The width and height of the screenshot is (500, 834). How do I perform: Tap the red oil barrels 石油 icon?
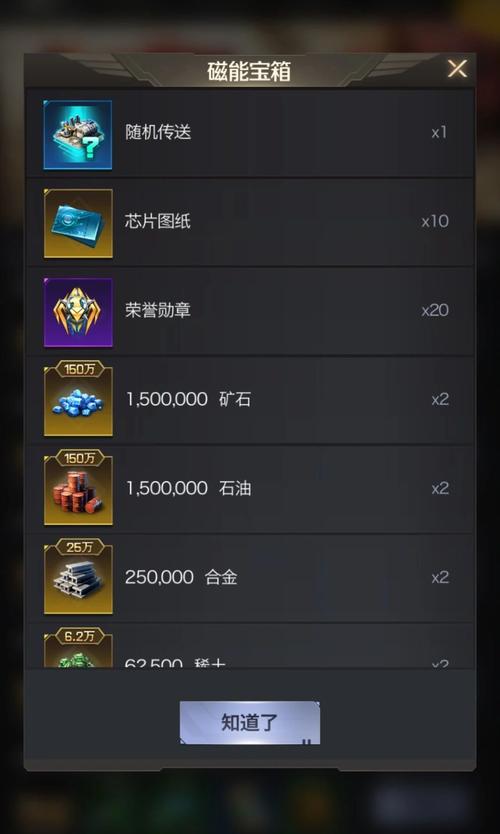pos(78,488)
